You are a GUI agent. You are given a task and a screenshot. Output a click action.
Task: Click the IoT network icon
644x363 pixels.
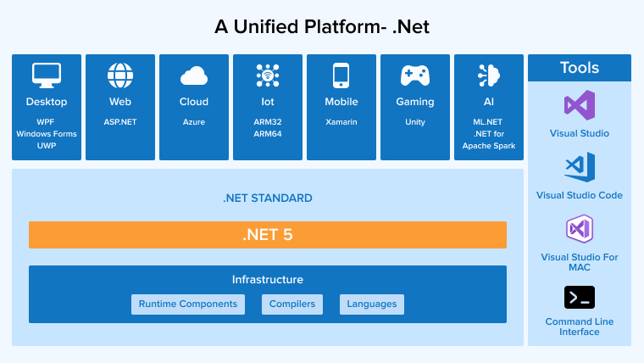pyautogui.click(x=268, y=75)
